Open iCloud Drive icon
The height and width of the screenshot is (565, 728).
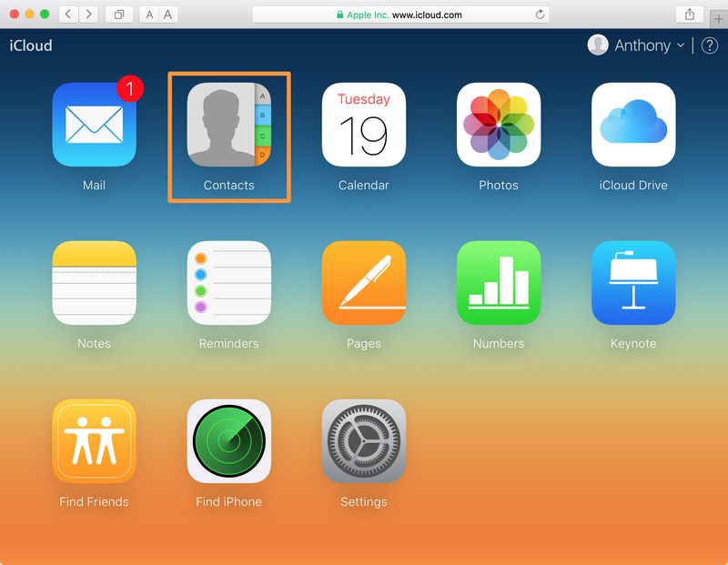click(633, 125)
